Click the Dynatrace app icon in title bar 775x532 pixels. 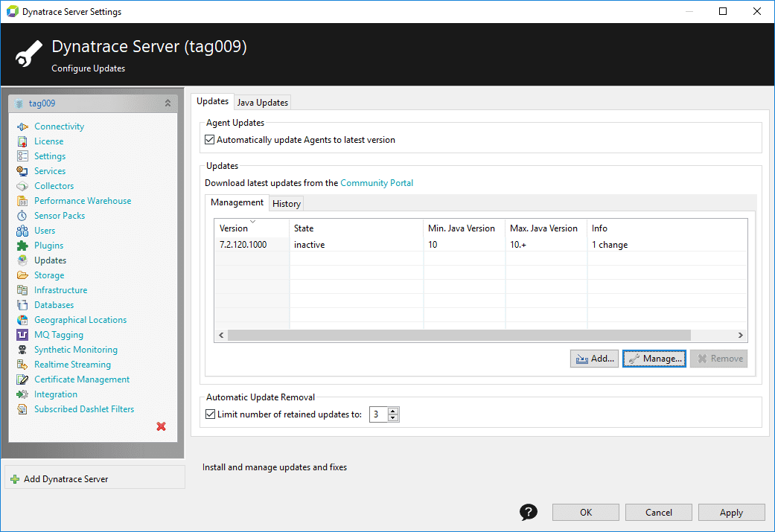[x=13, y=11]
